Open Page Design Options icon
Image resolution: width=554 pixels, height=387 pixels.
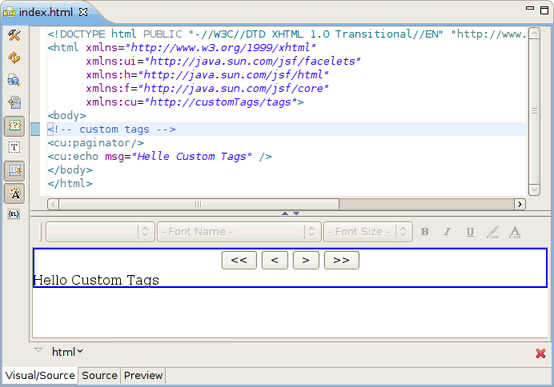pos(14,80)
